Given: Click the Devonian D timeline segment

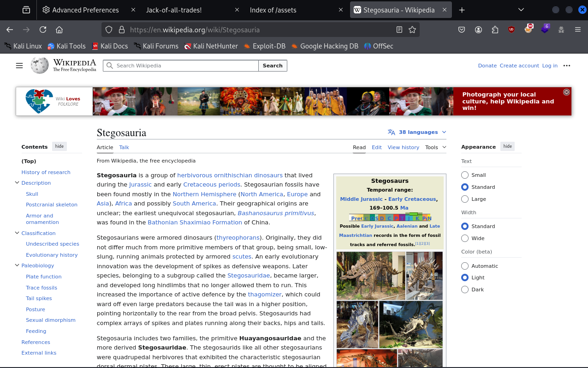Looking at the screenshot, I should pos(382,218).
